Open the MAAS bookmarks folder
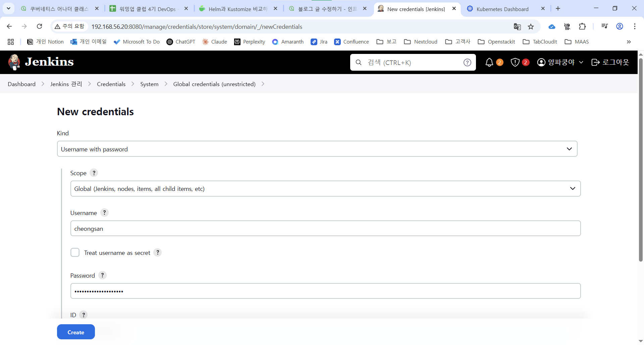 click(x=577, y=42)
